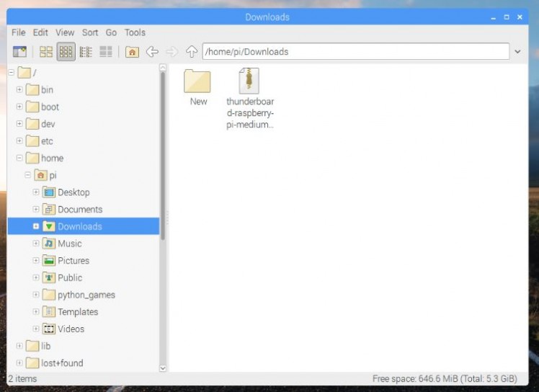The width and height of the screenshot is (539, 392).
Task: Select bin in the directory tree
Action: (40, 90)
